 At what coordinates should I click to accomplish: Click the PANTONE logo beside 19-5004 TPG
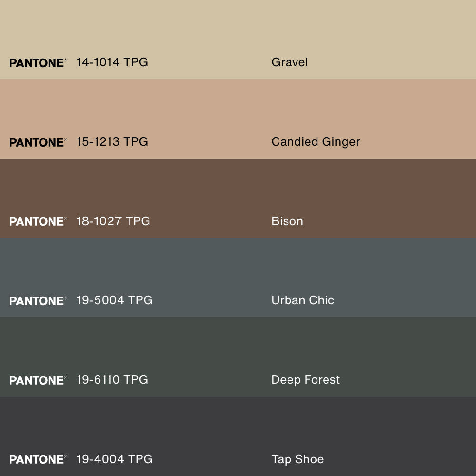38,301
